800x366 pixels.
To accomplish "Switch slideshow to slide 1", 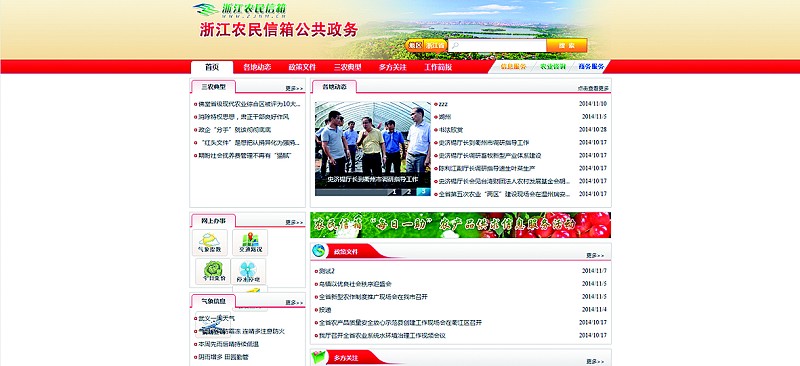I will click(x=394, y=192).
